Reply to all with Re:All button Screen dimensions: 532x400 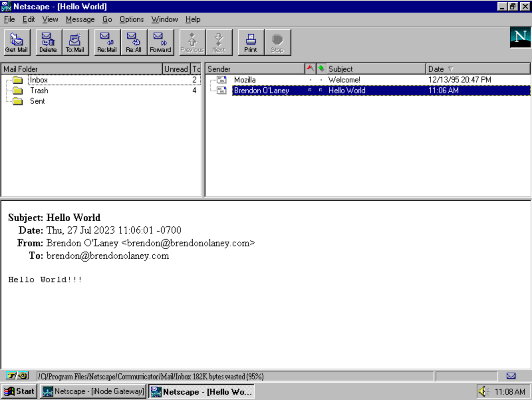click(134, 42)
